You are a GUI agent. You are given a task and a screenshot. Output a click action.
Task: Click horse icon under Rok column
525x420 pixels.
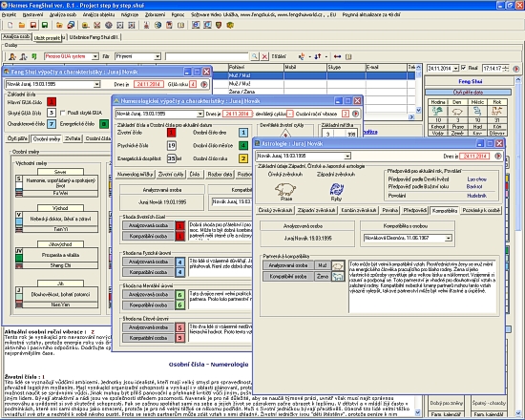[x=496, y=111]
